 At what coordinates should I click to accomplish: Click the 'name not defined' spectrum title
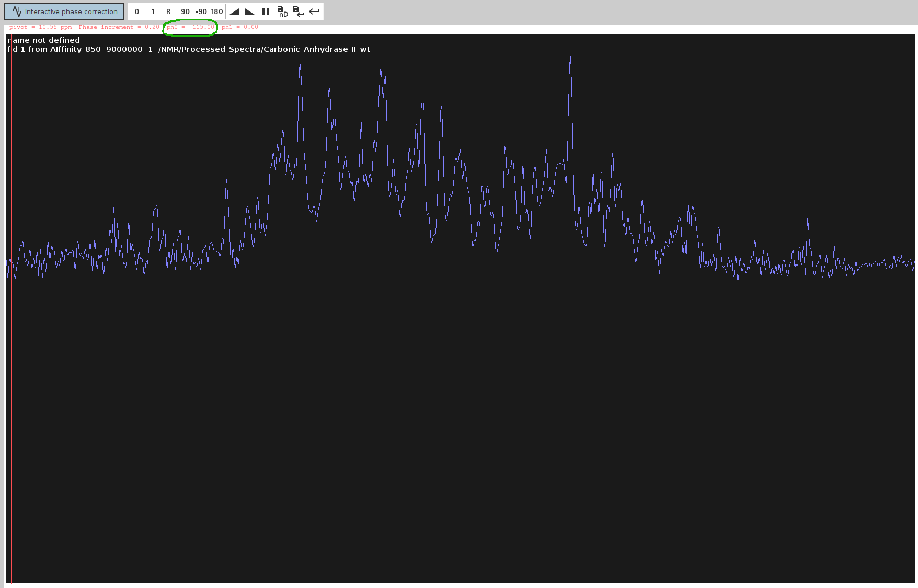(x=44, y=40)
